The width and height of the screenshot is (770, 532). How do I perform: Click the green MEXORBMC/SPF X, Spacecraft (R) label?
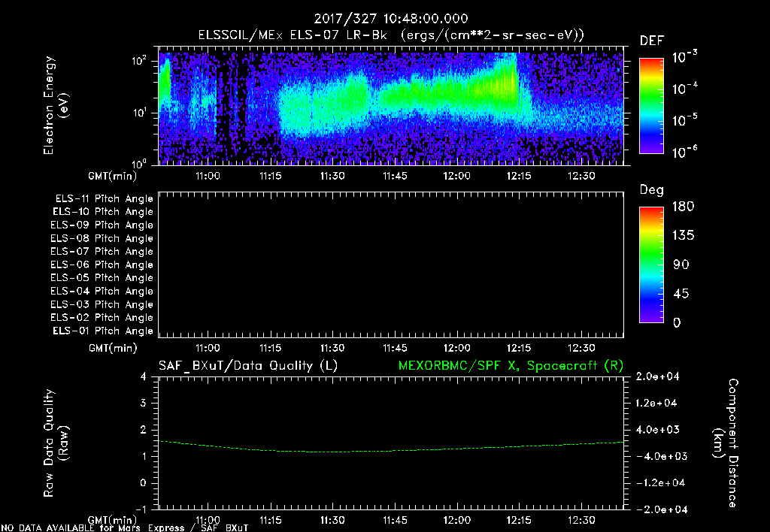511,366
